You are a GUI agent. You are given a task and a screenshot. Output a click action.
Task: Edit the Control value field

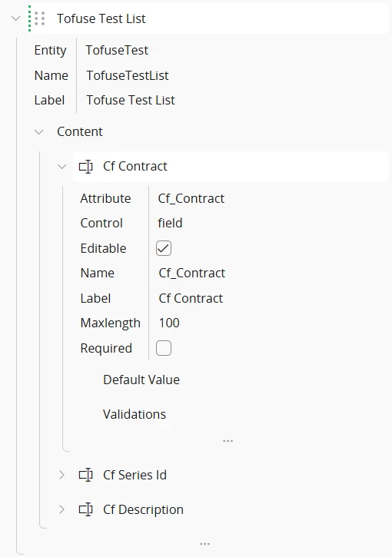point(170,223)
